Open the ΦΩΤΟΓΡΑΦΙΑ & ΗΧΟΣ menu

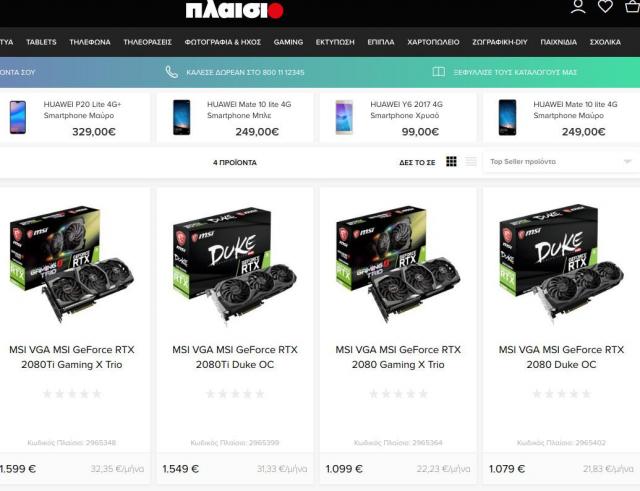point(222,42)
